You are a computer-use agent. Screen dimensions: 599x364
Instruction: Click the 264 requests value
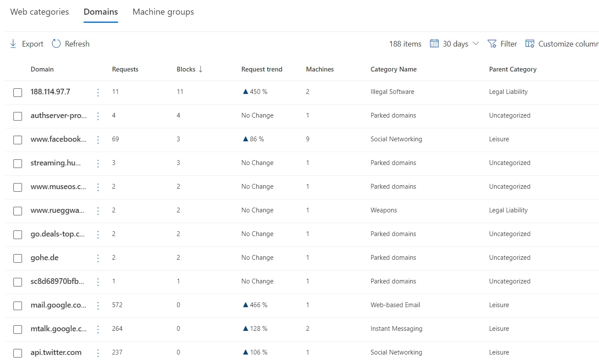click(117, 329)
